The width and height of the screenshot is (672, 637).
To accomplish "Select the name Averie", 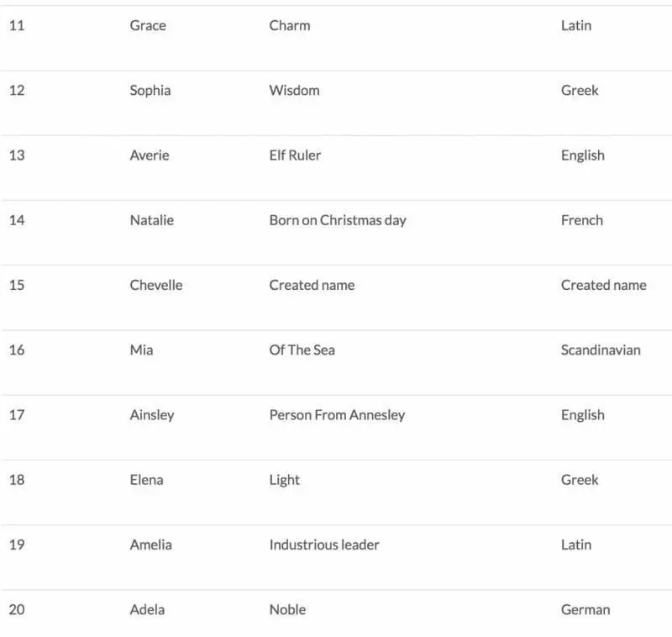I will pyautogui.click(x=150, y=155).
